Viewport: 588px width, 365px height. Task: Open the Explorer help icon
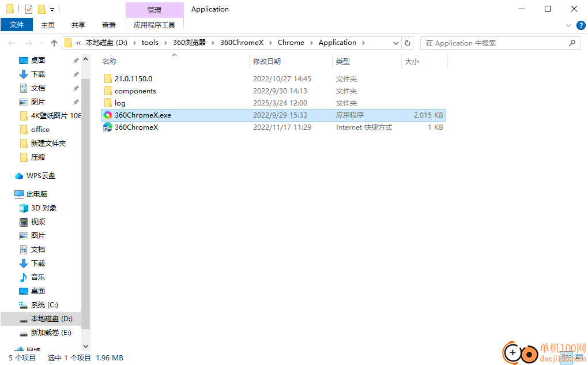coord(581,25)
